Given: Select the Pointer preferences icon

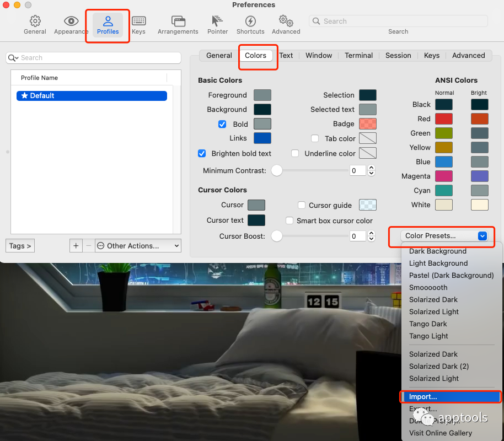Looking at the screenshot, I should tap(217, 25).
